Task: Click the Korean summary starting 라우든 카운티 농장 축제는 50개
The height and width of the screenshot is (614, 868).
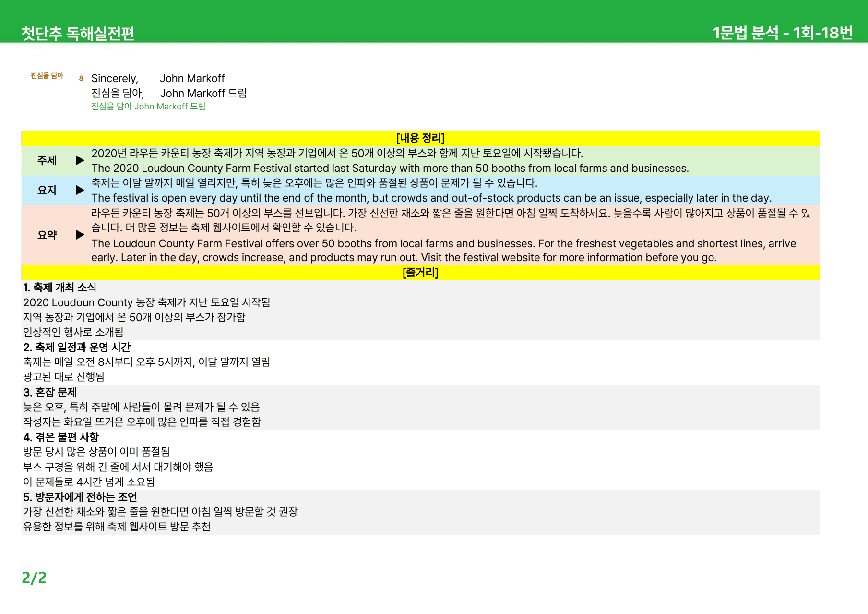Action: tap(451, 220)
